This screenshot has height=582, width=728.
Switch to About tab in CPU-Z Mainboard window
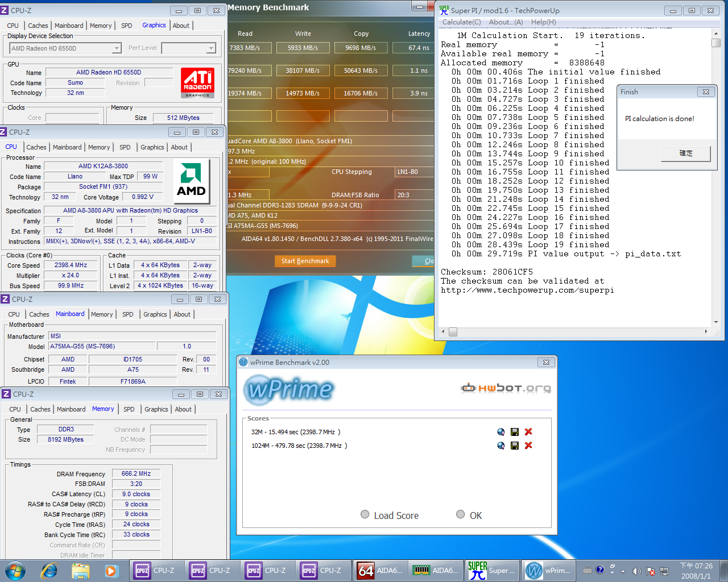click(x=182, y=314)
